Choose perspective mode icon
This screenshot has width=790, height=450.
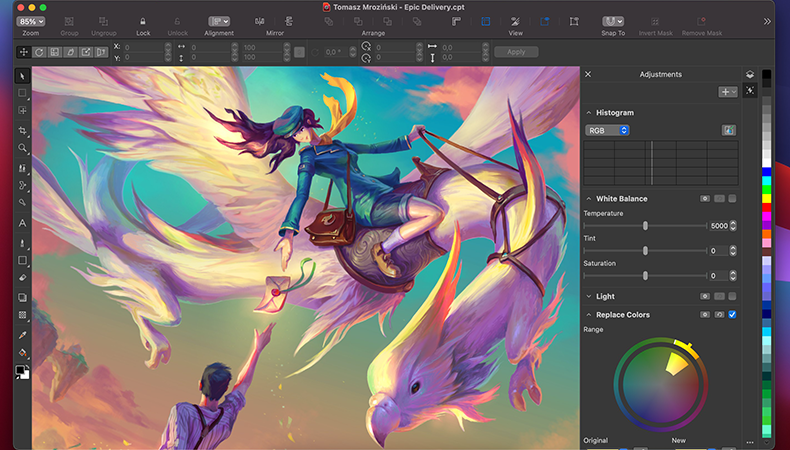(102, 52)
